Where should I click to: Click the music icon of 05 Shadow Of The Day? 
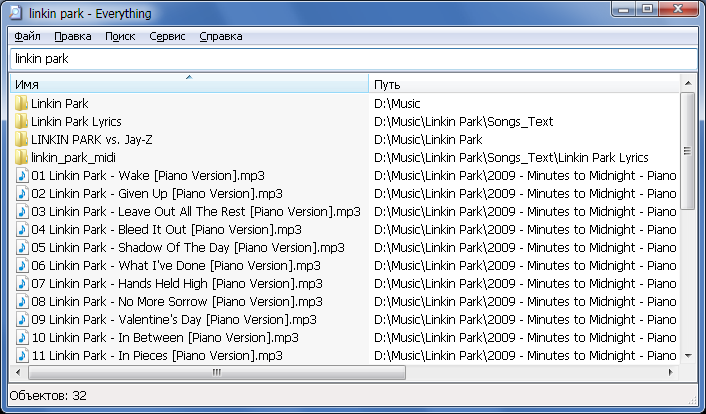coord(22,247)
